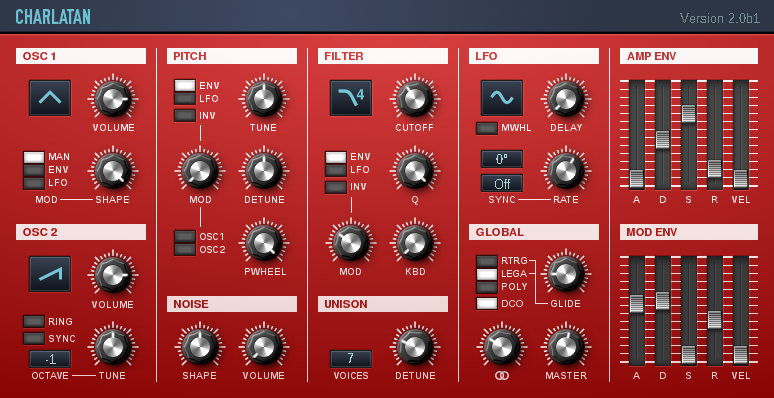Click the OSC 1 Volume knob

pos(113,98)
